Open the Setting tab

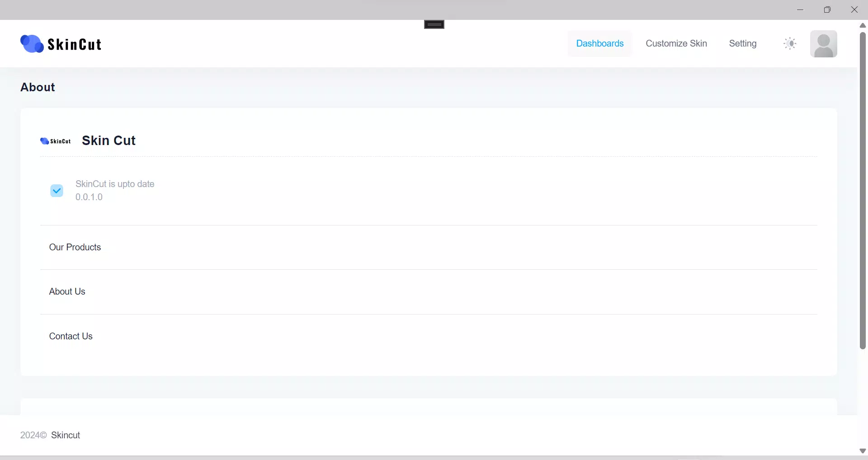point(743,43)
